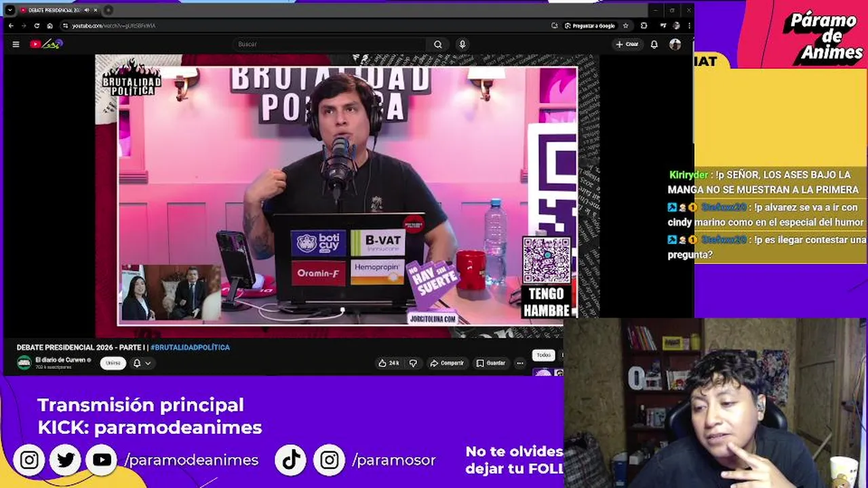Image resolution: width=868 pixels, height=488 pixels.
Task: Close the DEBATE PRESIDENCIAL browser tab
Action: pyautogui.click(x=96, y=10)
